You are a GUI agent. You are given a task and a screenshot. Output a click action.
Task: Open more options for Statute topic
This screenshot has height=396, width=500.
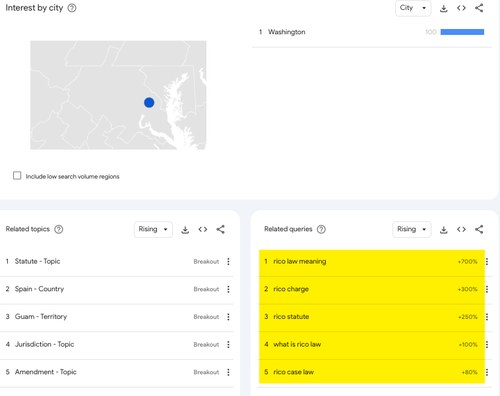[228, 261]
